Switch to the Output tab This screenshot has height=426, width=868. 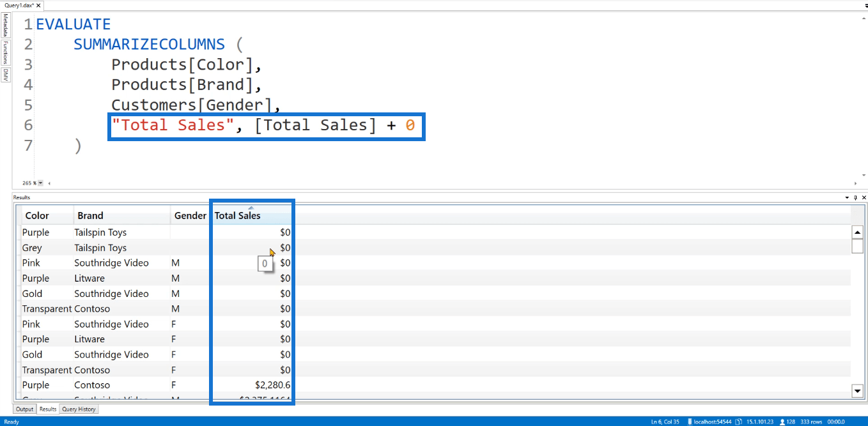(24, 409)
